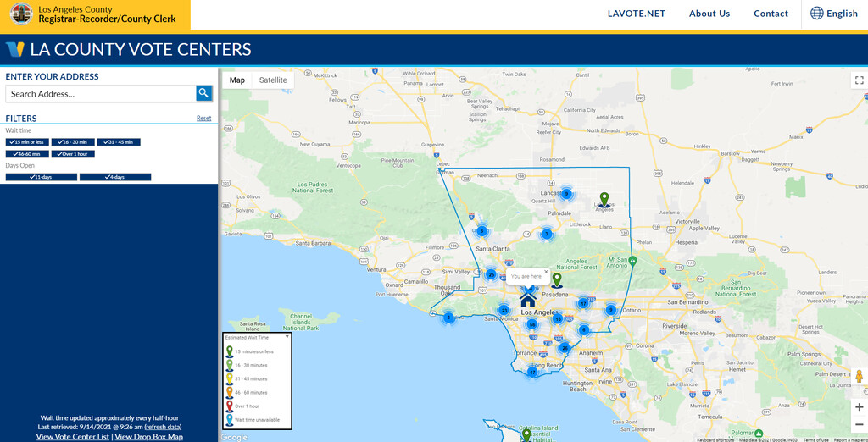Click the Google logo on the map
868x442 pixels.
pos(234,437)
